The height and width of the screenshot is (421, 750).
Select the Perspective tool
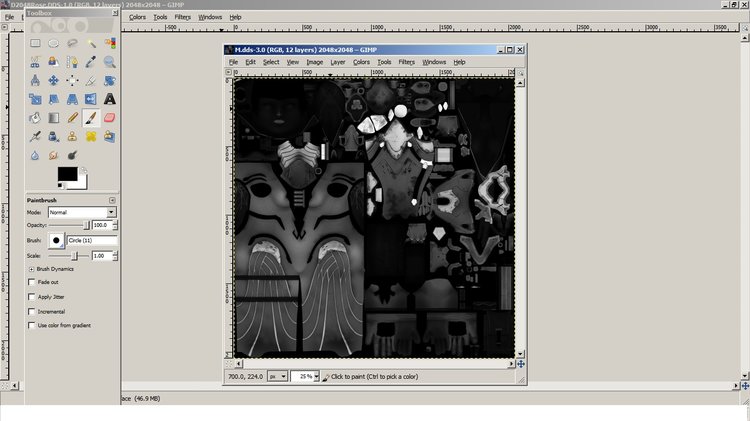tap(72, 99)
